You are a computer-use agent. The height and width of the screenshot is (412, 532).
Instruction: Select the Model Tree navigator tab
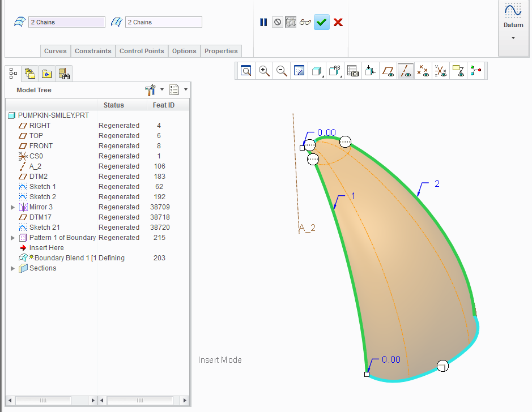13,73
